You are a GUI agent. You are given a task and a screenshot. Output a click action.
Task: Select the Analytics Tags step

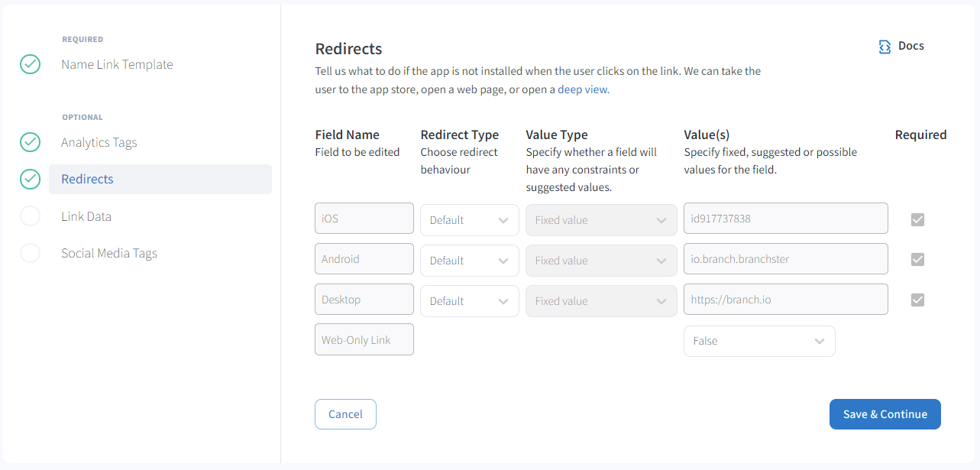(99, 142)
